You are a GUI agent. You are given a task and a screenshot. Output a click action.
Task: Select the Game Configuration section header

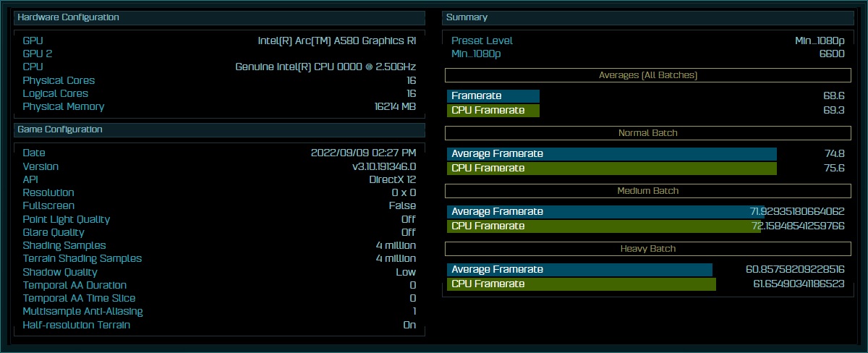(219, 130)
